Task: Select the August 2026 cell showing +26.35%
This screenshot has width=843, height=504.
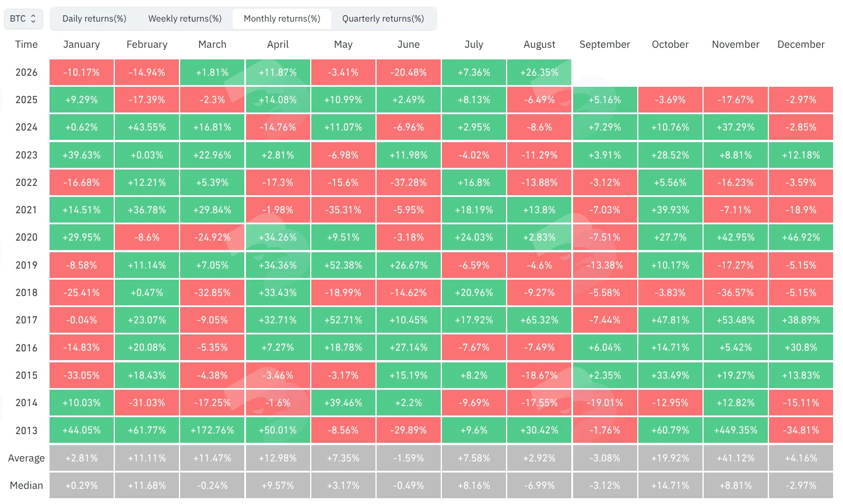Action: [x=539, y=72]
